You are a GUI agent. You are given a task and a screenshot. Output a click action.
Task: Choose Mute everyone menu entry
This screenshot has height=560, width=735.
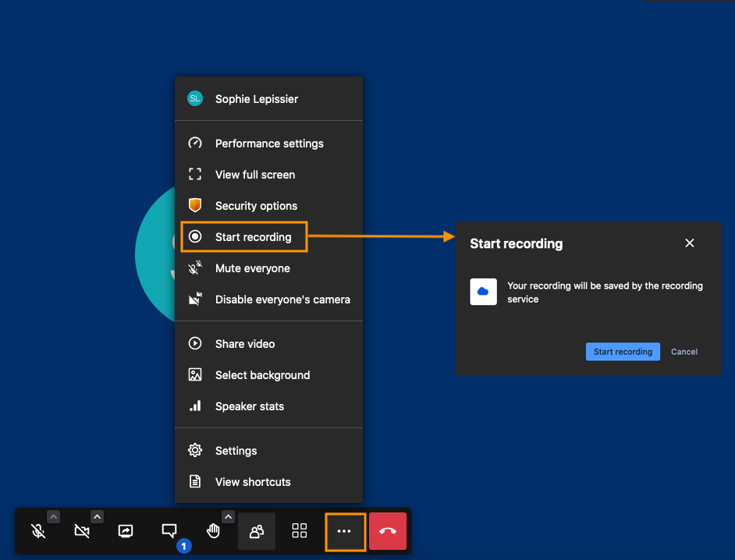click(x=252, y=268)
